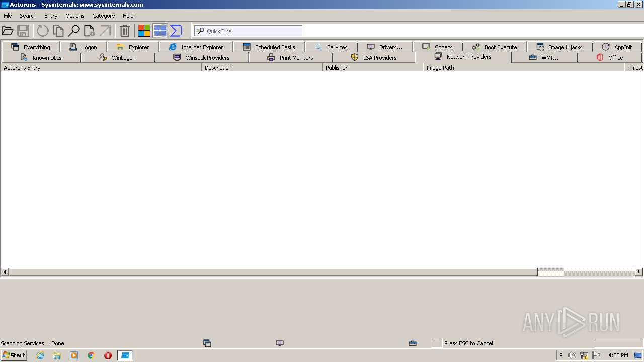Open the Options menu
Screen dimensions: 644x362
click(x=75, y=16)
